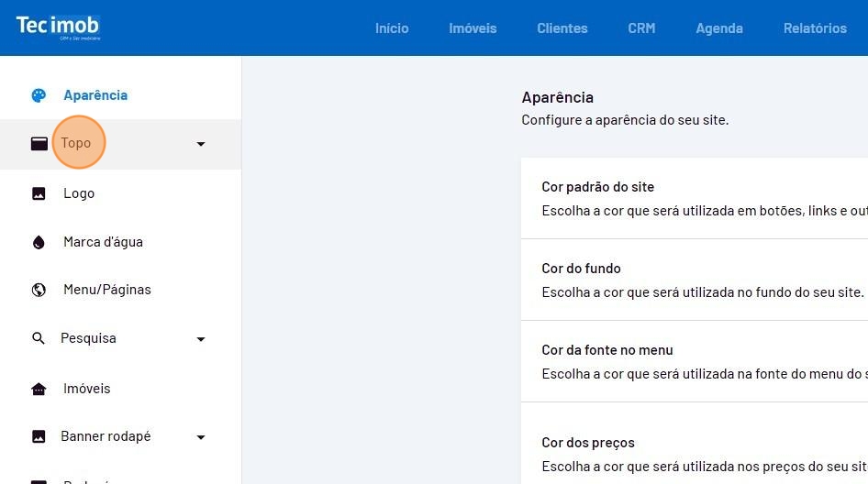This screenshot has width=868, height=484.
Task: Select the Marca d'água sidebar label
Action: click(x=103, y=242)
